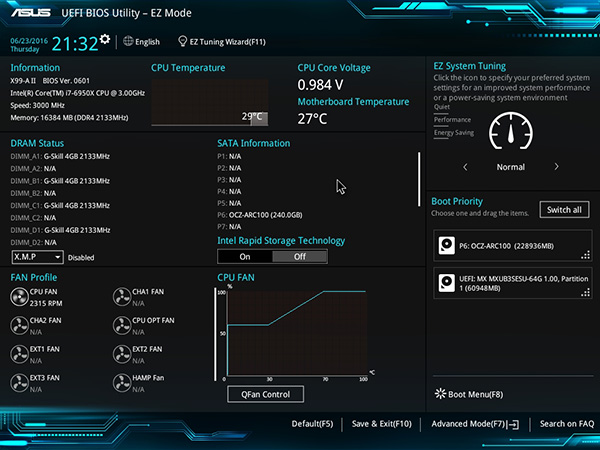The height and width of the screenshot is (450, 600).
Task: Choose Save & Exit(F10)
Action: pyautogui.click(x=382, y=424)
